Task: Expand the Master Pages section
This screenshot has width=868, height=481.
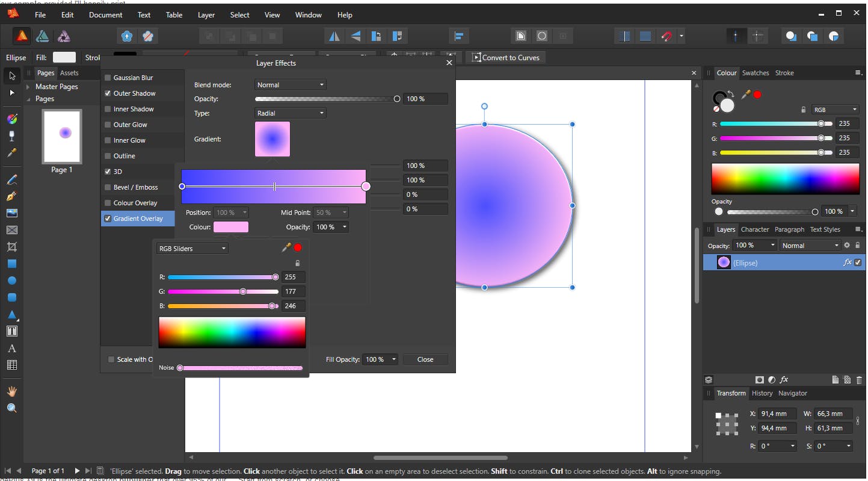Action: (x=28, y=87)
